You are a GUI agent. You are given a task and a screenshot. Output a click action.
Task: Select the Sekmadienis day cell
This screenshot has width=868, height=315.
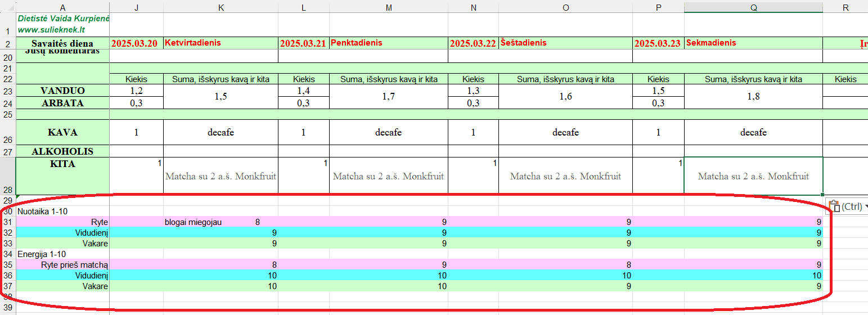pyautogui.click(x=753, y=43)
